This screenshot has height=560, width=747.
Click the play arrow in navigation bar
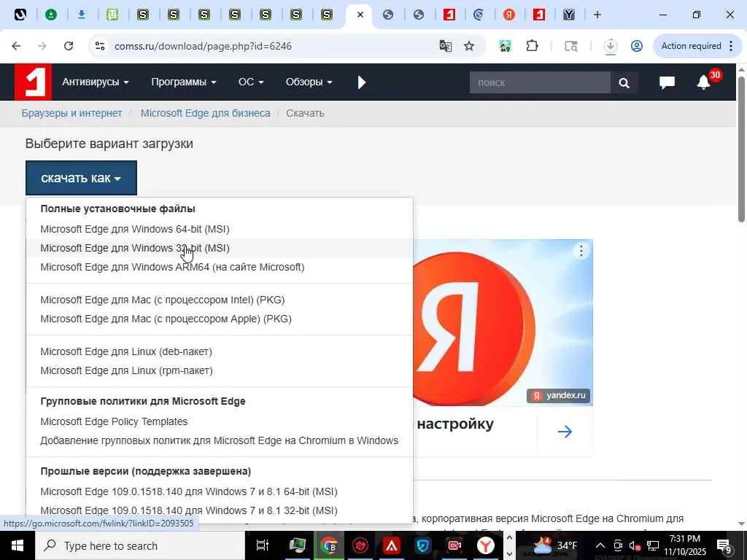[362, 82]
